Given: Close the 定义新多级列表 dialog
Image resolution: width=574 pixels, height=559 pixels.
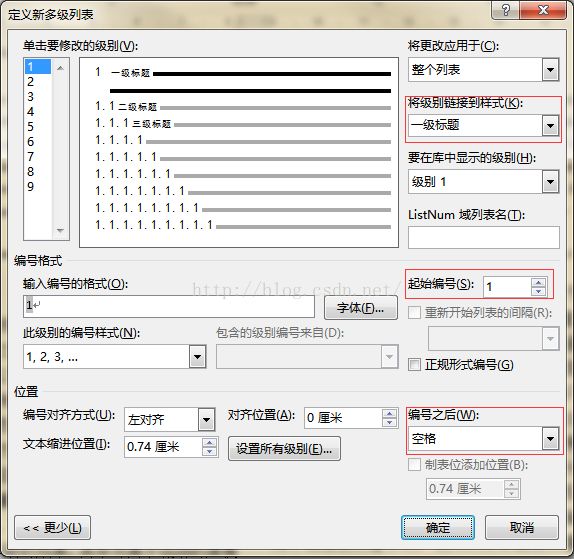Looking at the screenshot, I should (x=543, y=10).
